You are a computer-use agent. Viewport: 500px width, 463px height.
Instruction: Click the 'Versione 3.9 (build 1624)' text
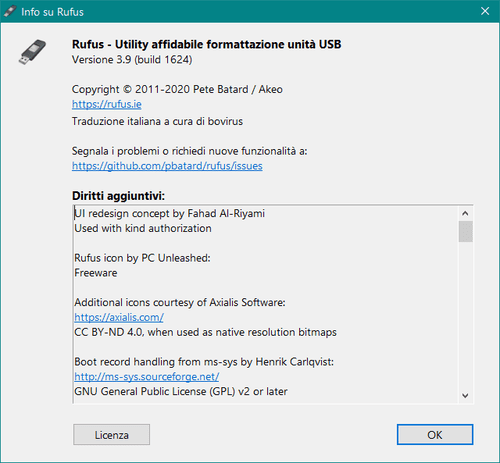tap(132, 60)
